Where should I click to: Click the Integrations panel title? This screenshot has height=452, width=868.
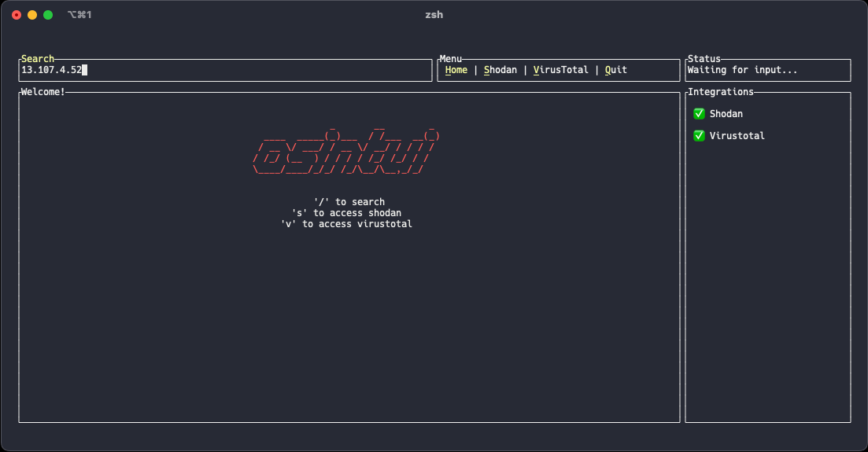(721, 92)
